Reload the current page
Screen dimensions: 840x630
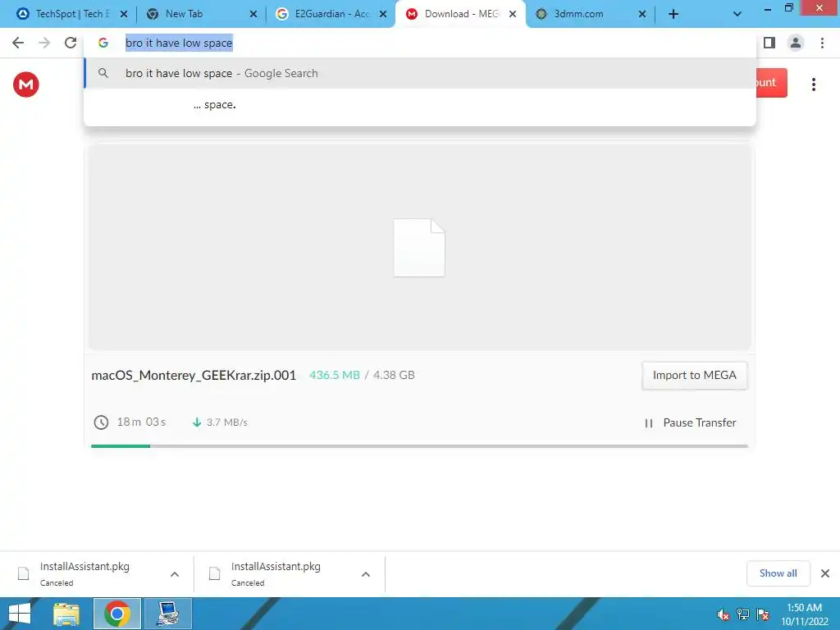71,43
